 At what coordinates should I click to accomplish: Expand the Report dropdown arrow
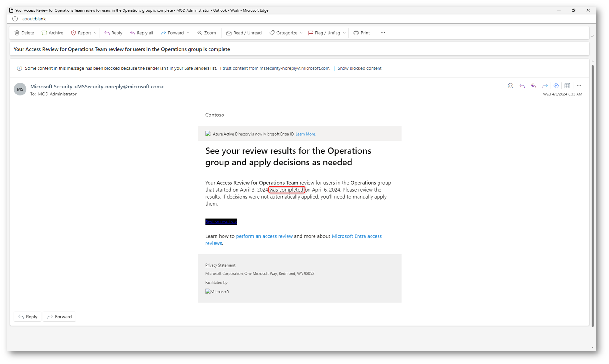pyautogui.click(x=95, y=33)
